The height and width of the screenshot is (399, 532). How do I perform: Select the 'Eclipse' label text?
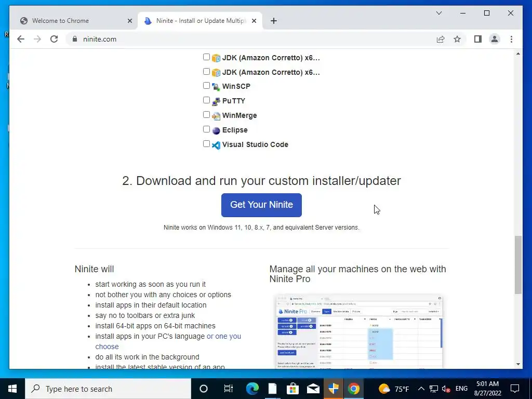coord(235,130)
